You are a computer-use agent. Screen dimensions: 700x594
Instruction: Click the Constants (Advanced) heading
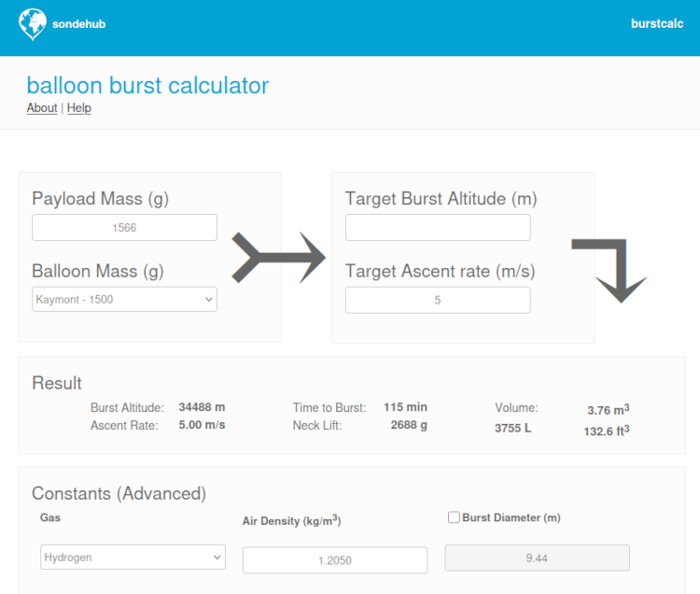(x=119, y=493)
